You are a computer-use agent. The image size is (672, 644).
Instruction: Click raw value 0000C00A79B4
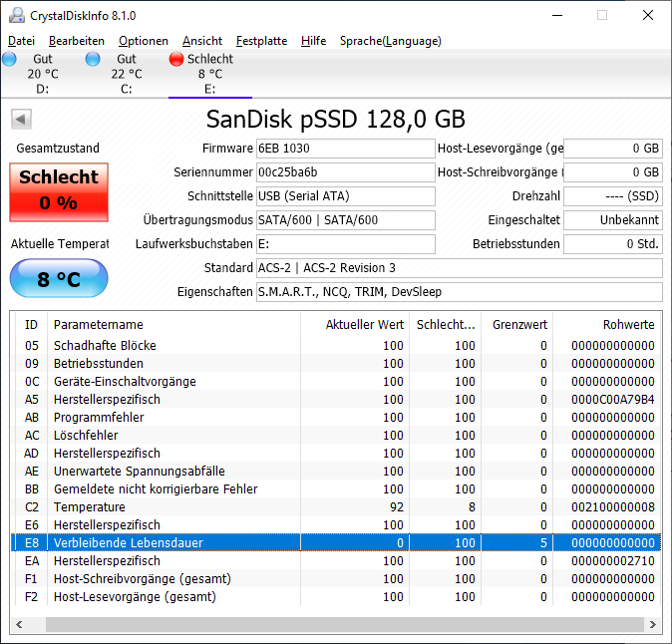tap(613, 400)
